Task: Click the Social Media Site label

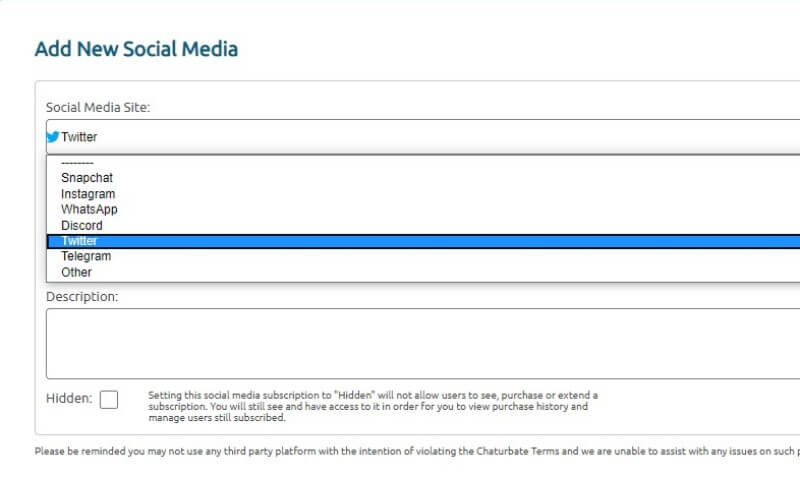Action: click(98, 107)
